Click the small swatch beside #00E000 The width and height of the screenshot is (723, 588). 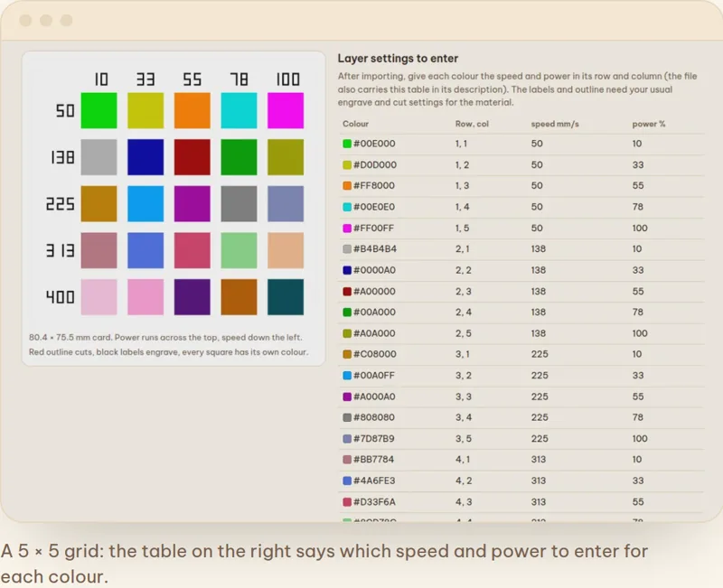coord(347,144)
